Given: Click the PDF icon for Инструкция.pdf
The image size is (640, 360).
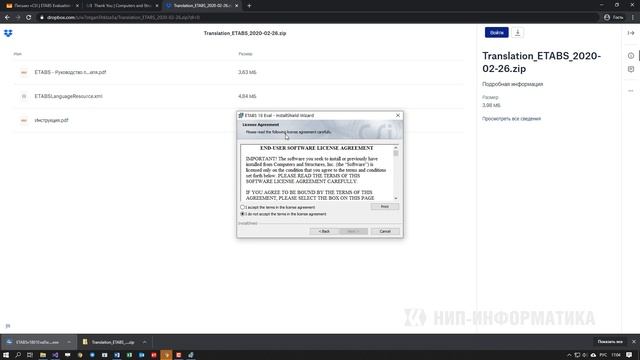Looking at the screenshot, I should coord(24,120).
